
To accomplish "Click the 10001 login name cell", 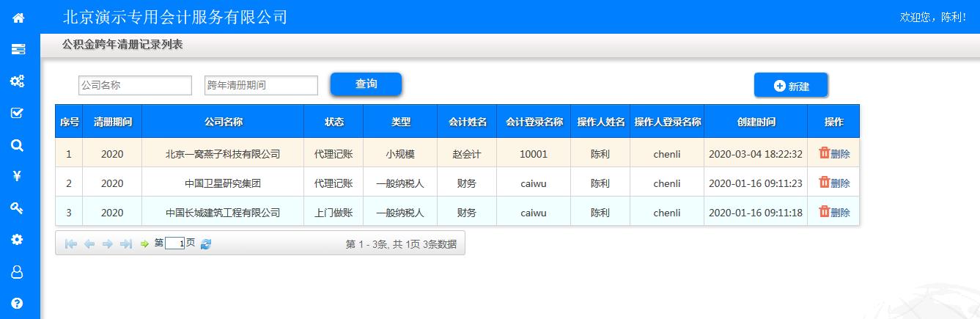I will 534,154.
